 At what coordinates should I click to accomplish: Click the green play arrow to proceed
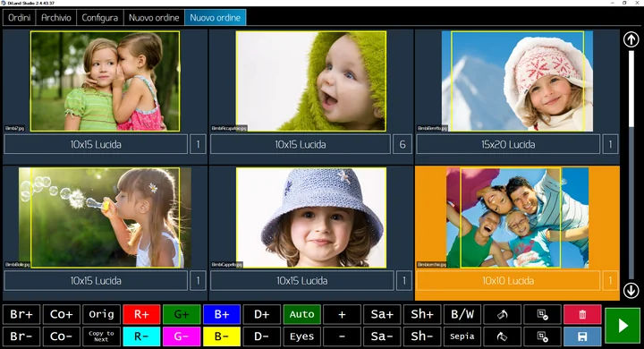(x=623, y=326)
